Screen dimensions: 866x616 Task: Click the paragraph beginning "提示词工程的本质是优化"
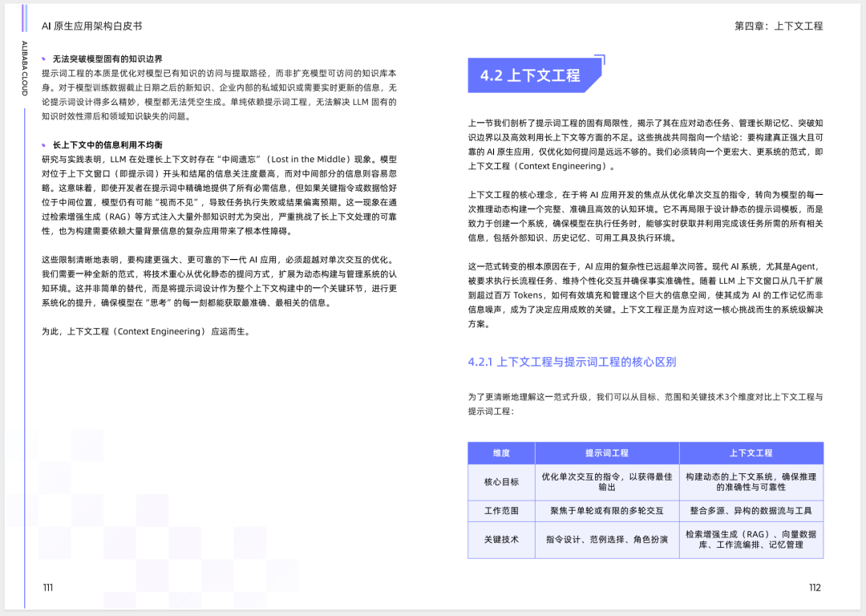219,95
